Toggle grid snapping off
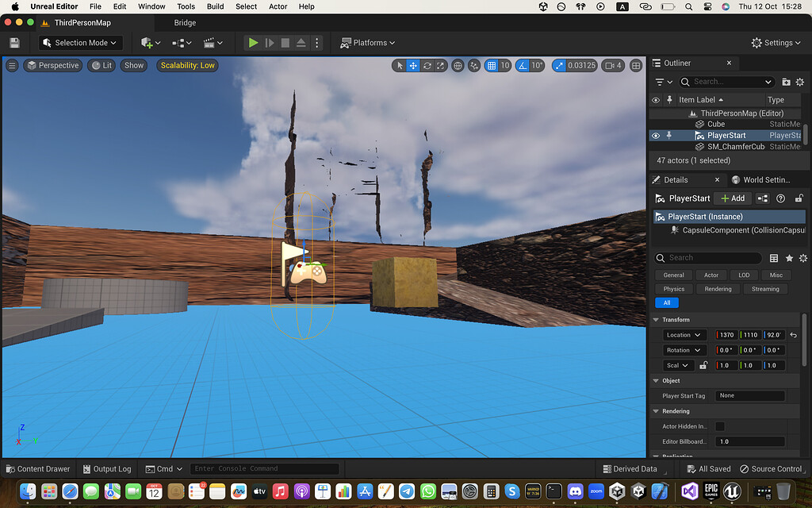Screen dimensions: 812x508 tap(493, 66)
